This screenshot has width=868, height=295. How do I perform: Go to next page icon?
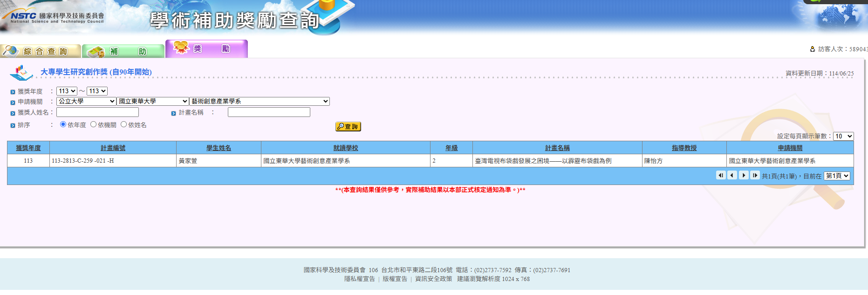tap(744, 175)
